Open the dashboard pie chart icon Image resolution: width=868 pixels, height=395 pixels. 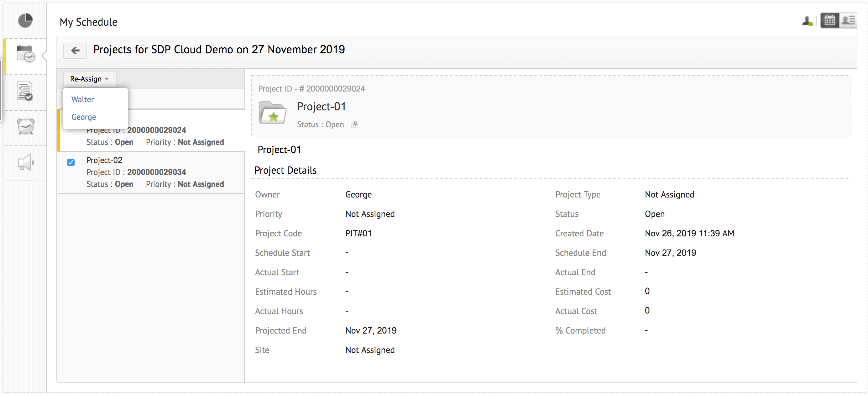point(25,21)
